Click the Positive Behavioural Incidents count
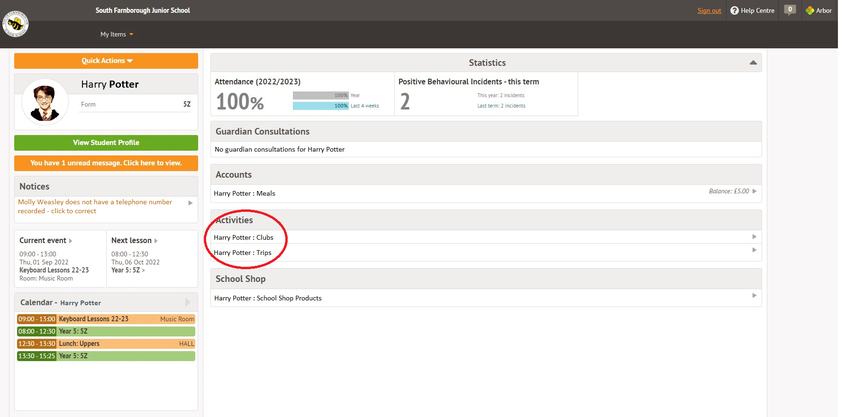The width and height of the screenshot is (846, 417). pos(405,102)
